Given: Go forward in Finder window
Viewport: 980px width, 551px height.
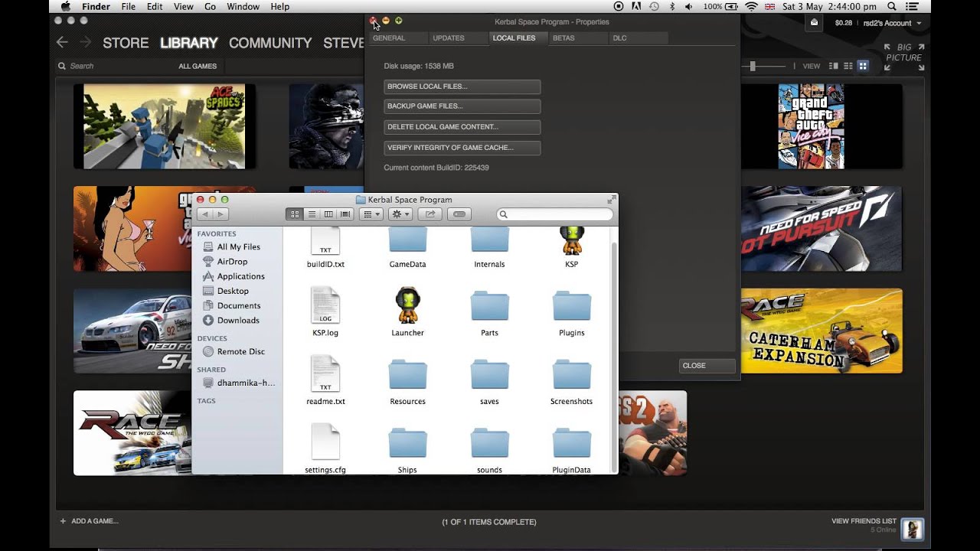Looking at the screenshot, I should (x=220, y=214).
